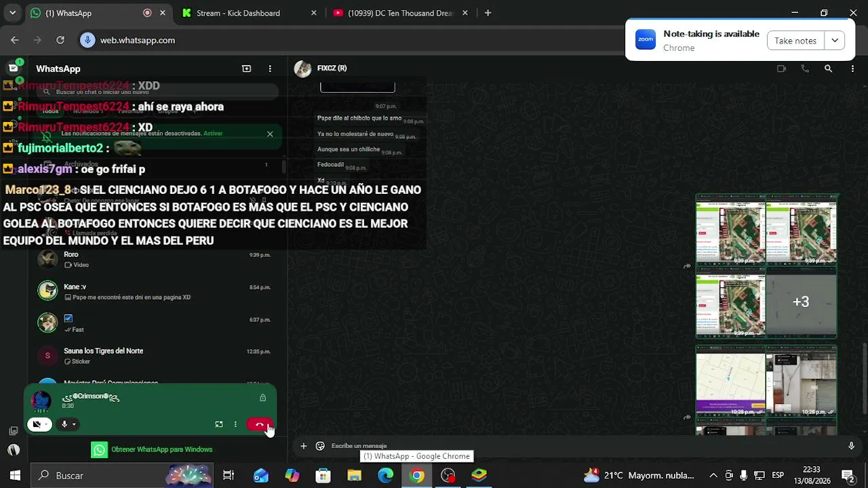Open the Chats icon in left rail
The image size is (868, 488).
pos(13,68)
